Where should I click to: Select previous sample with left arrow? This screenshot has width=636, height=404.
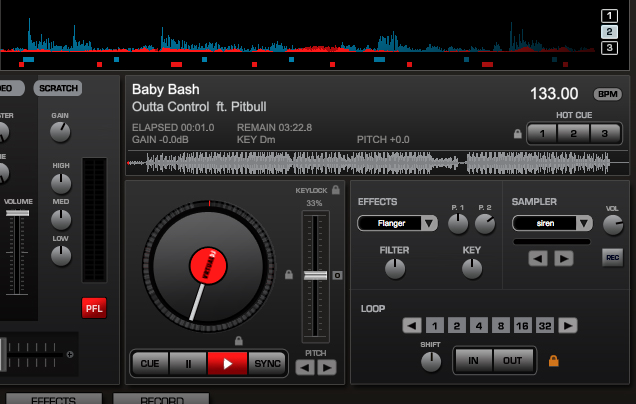(538, 258)
